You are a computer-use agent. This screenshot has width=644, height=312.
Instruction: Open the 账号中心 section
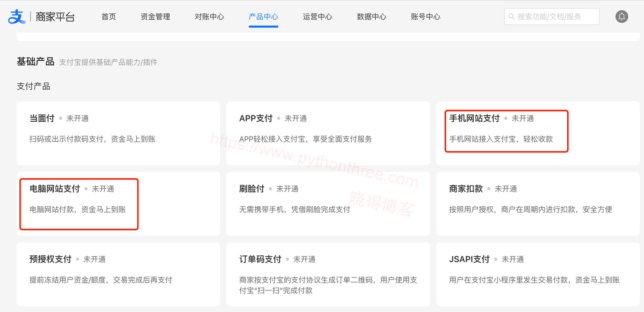click(x=425, y=17)
